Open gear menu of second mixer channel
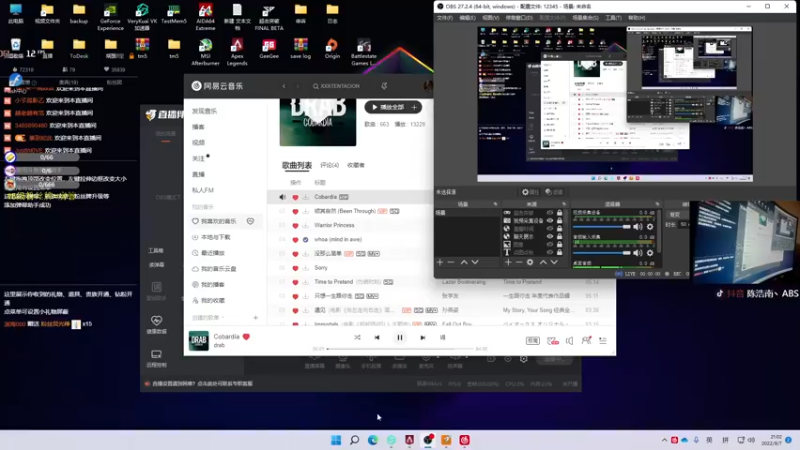 (650, 253)
